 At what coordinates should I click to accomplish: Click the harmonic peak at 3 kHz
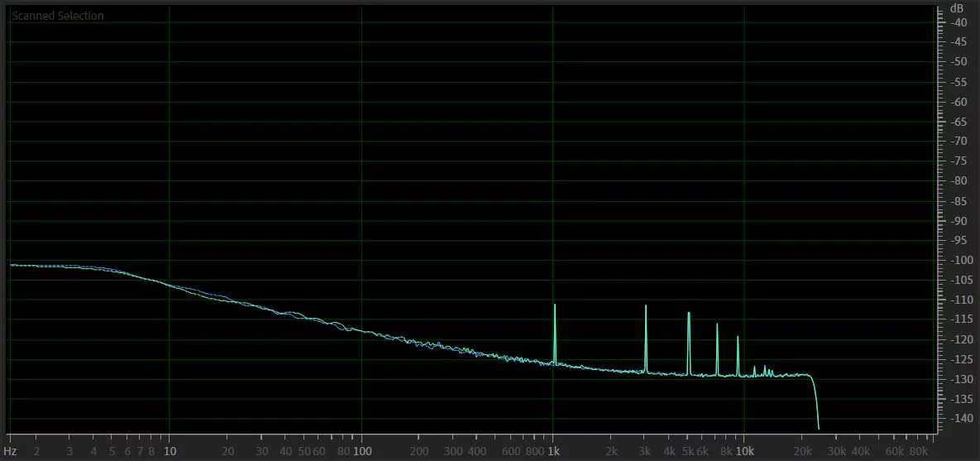646,339
